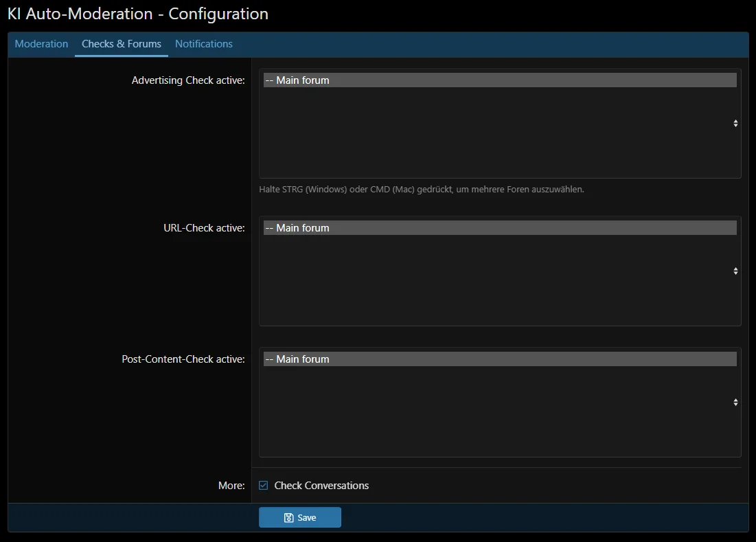Click Advertising Check list scroll arrows
The height and width of the screenshot is (542, 756).
[735, 124]
